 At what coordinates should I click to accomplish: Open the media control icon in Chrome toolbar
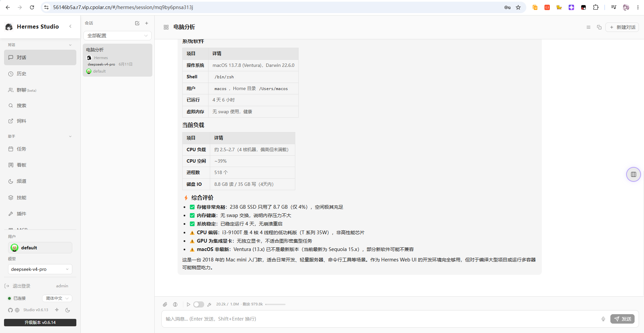click(614, 7)
